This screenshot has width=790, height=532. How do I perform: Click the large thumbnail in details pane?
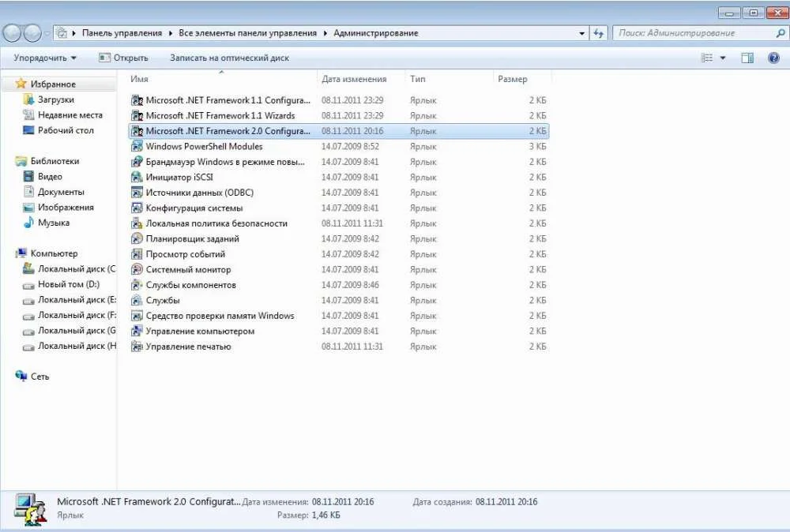(x=30, y=509)
